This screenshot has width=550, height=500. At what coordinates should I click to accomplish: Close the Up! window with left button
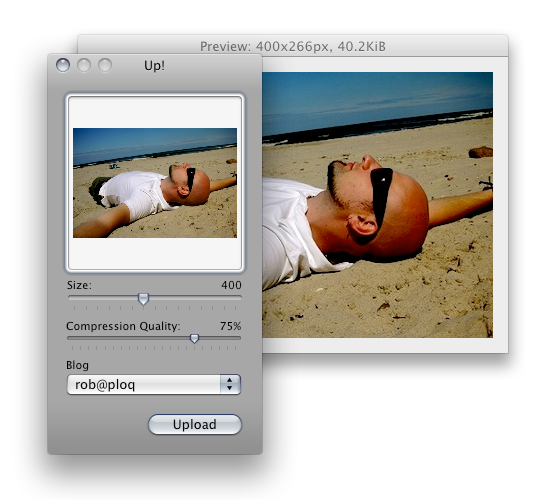(x=63, y=65)
